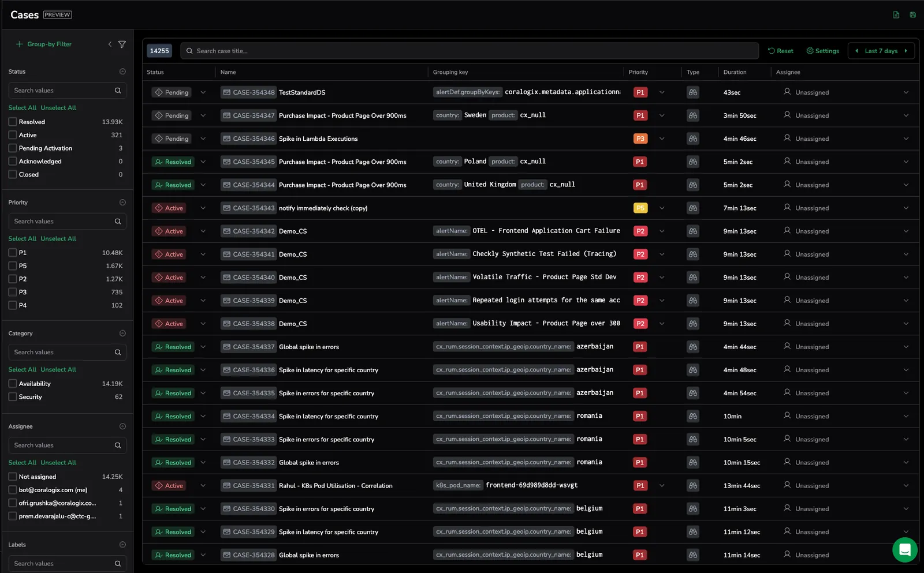Image resolution: width=924 pixels, height=573 pixels.
Task: Open priority dropdown for CASE-354347
Action: 662,115
